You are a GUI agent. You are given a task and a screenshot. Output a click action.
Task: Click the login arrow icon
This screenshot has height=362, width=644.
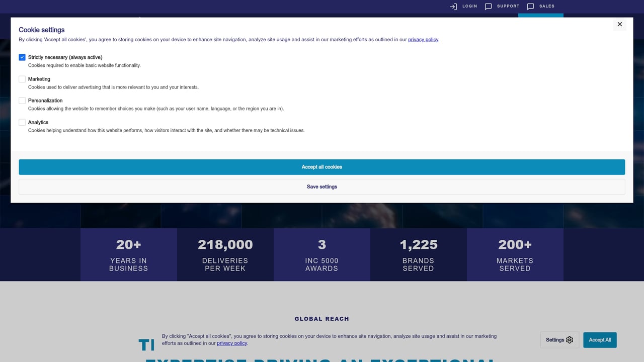pos(453,6)
